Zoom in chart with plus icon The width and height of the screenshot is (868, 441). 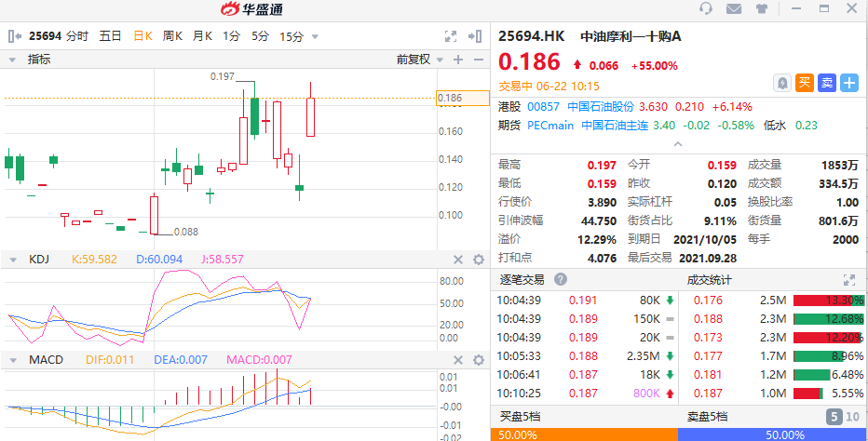coord(458,60)
